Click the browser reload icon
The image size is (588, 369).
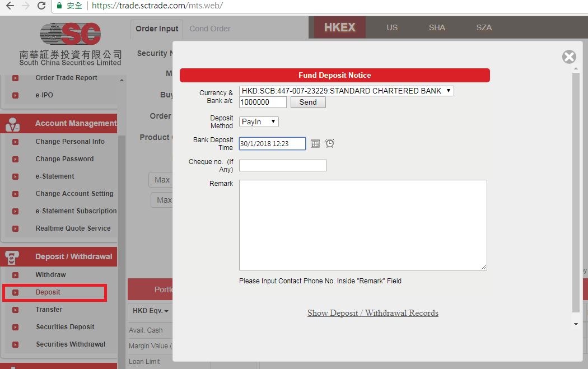[41, 6]
